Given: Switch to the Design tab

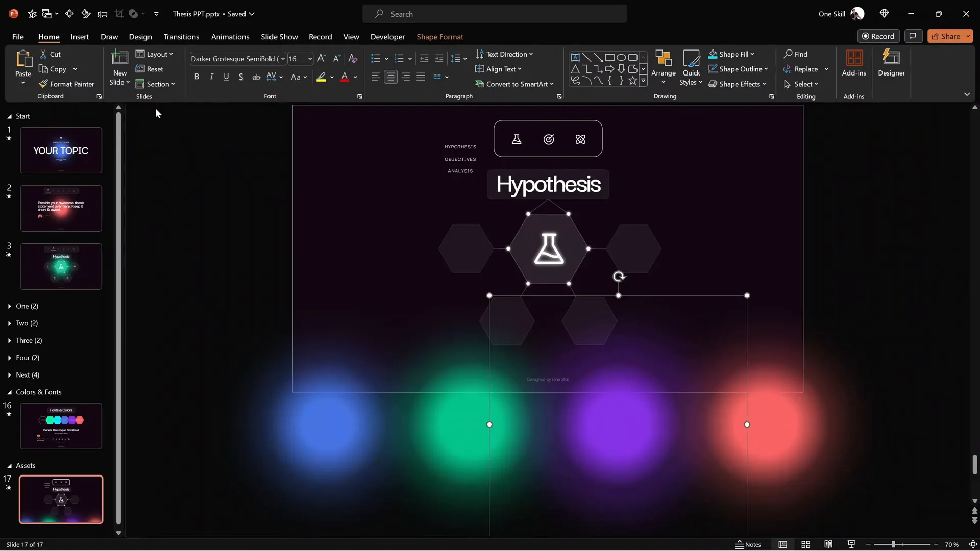Looking at the screenshot, I should tap(140, 37).
